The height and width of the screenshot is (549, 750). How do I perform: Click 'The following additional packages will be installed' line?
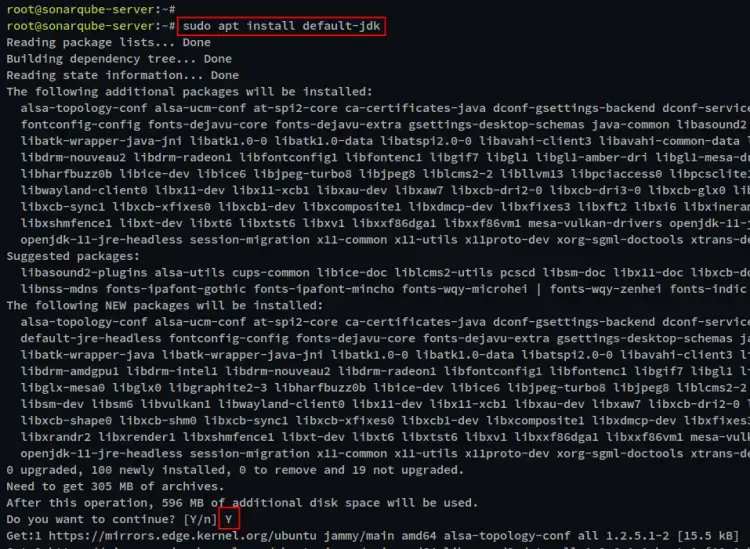click(189, 91)
